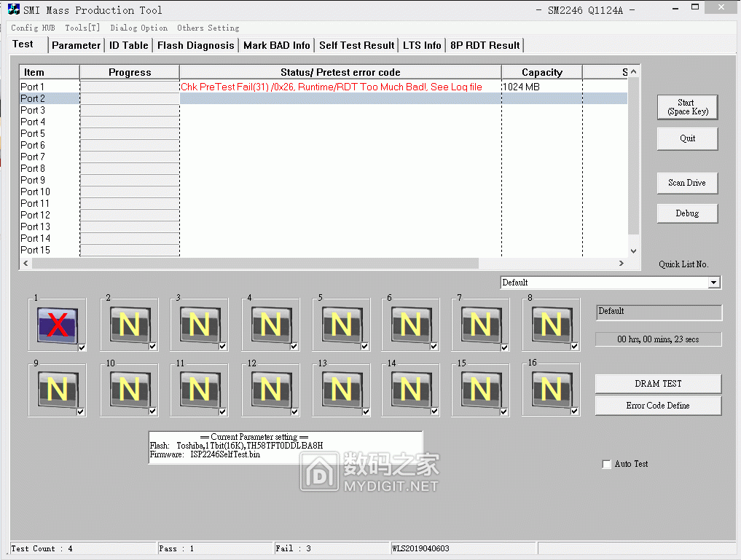The height and width of the screenshot is (560, 741).
Task: Click the port 5 drive status icon
Action: pos(340,325)
